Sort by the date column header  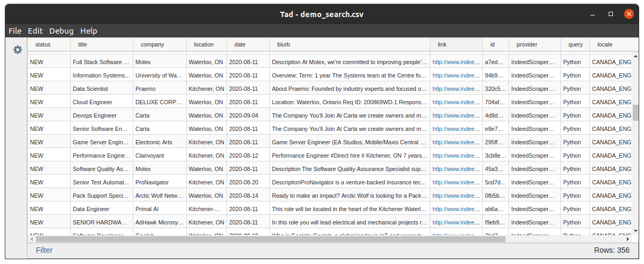point(248,44)
